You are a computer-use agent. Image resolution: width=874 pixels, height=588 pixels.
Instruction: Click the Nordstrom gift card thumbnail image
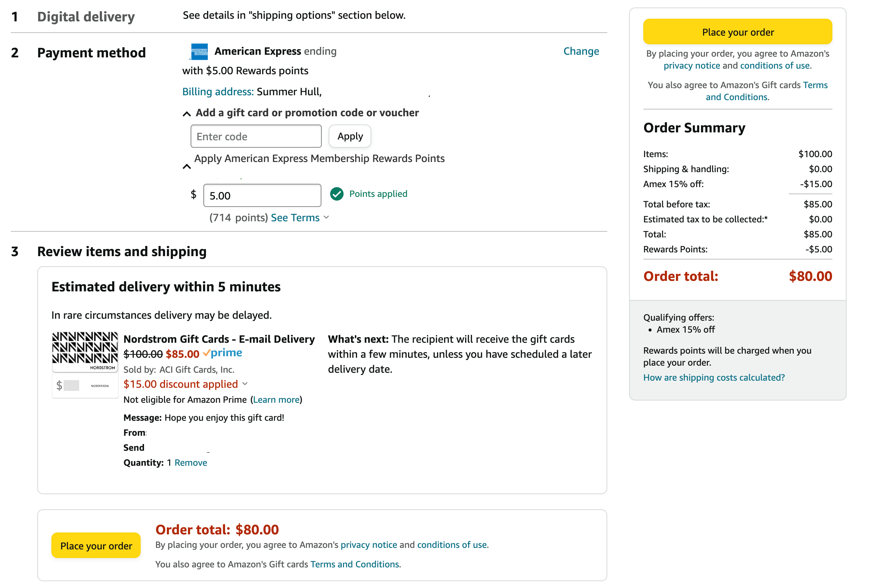coord(85,364)
